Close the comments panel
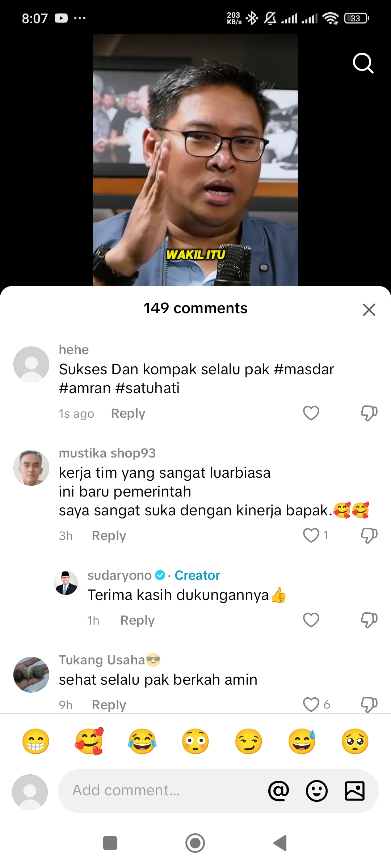 (x=369, y=310)
